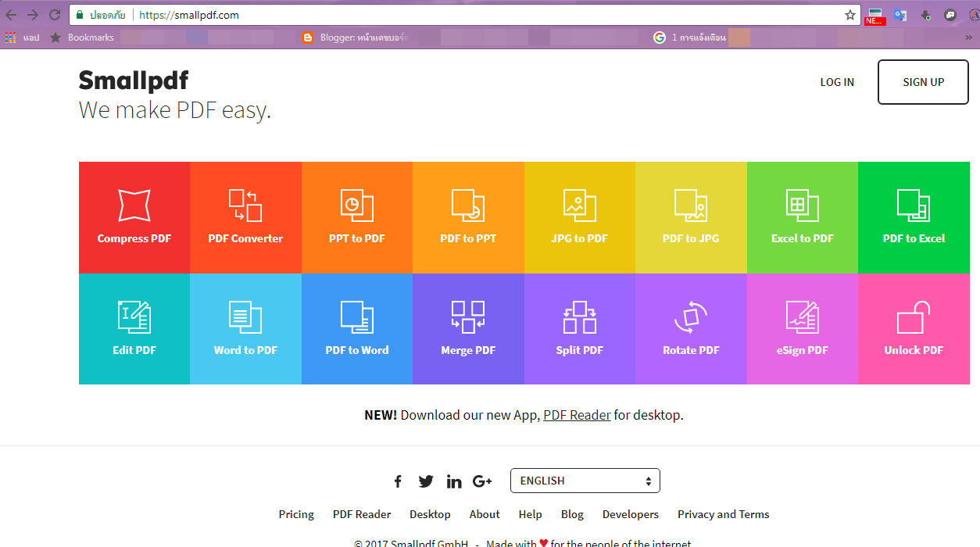Open the apps shortcut in bookmarks bar

pos(21,37)
